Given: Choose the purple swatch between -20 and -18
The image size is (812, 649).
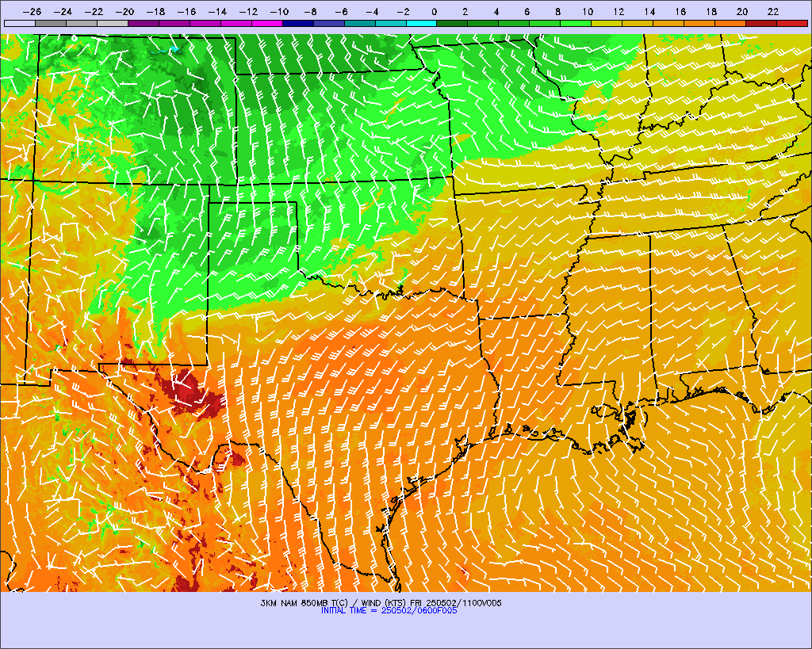Looking at the screenshot, I should pyautogui.click(x=144, y=23).
